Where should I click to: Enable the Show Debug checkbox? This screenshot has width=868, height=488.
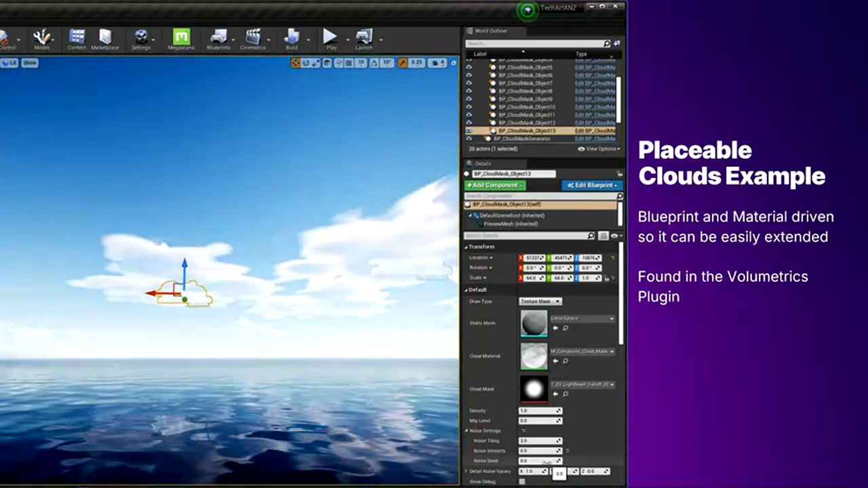[x=522, y=482]
